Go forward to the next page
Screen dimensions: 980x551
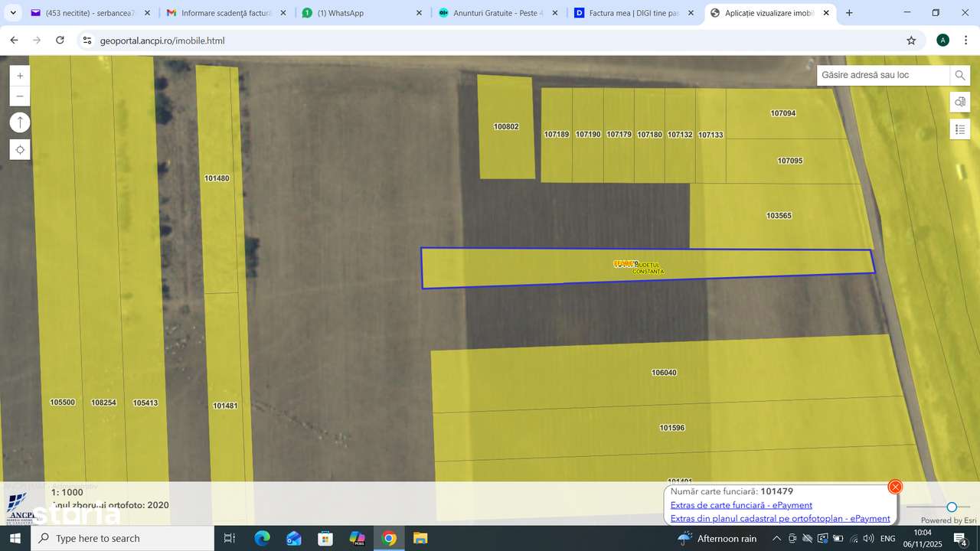[x=37, y=41]
